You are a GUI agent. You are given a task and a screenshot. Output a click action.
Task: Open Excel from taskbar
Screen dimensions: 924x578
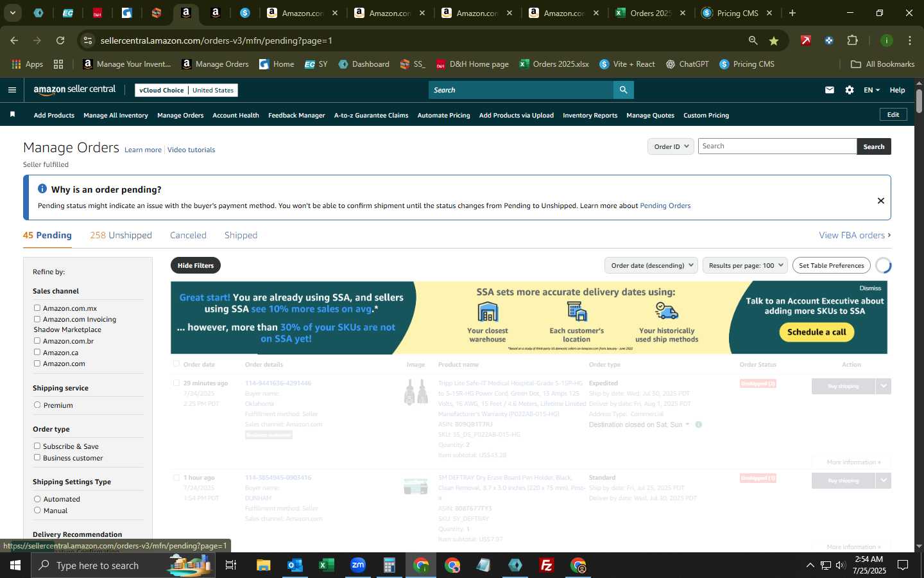point(327,565)
